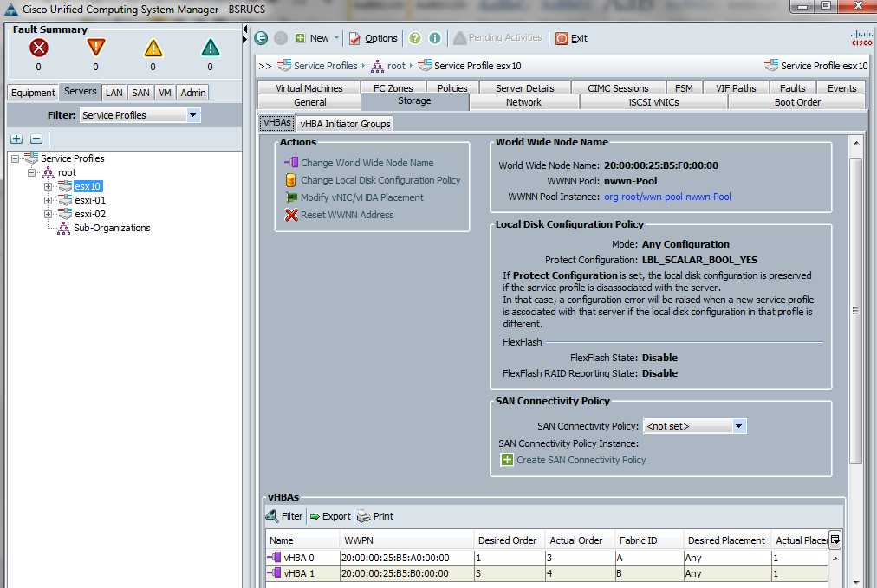
Task: Sort by the WWPN column header
Action: coord(406,540)
